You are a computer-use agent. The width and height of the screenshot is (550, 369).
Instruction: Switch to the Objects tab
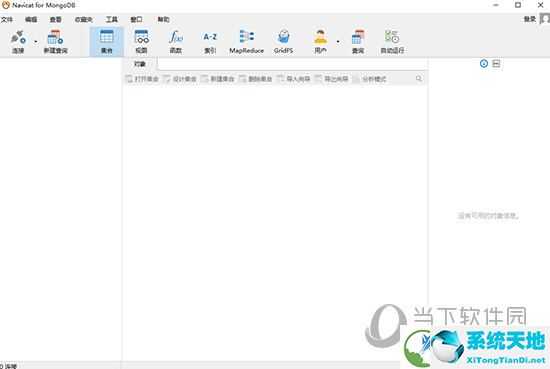[140, 64]
